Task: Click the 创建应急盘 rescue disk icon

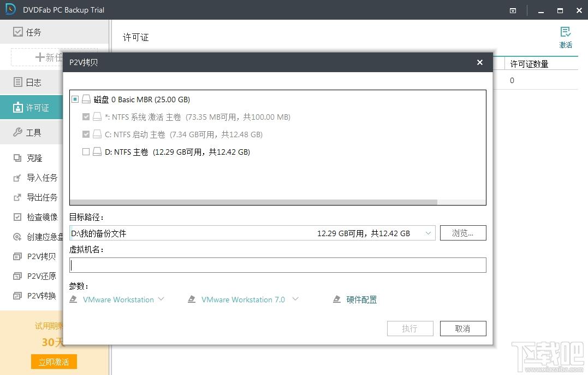Action: (x=17, y=237)
